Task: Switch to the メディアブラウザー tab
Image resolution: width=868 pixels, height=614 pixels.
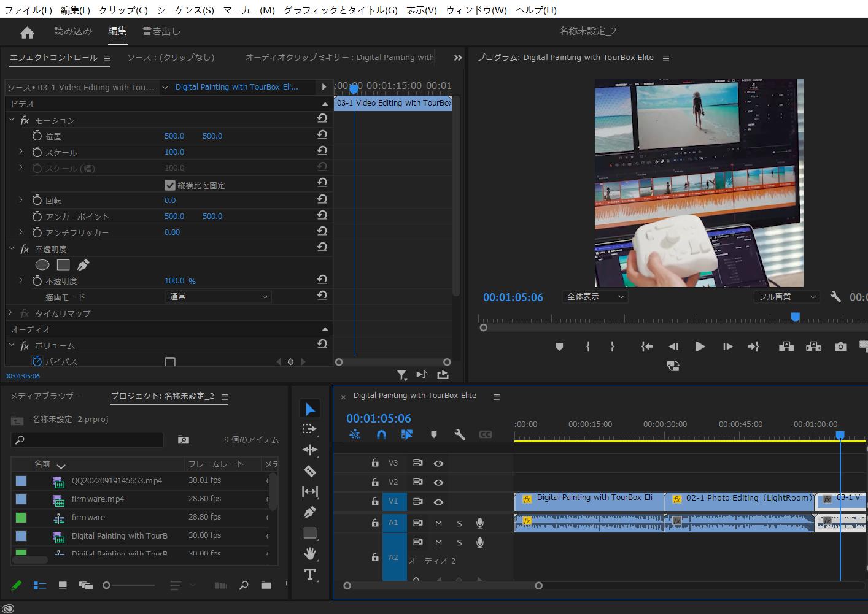Action: point(46,396)
